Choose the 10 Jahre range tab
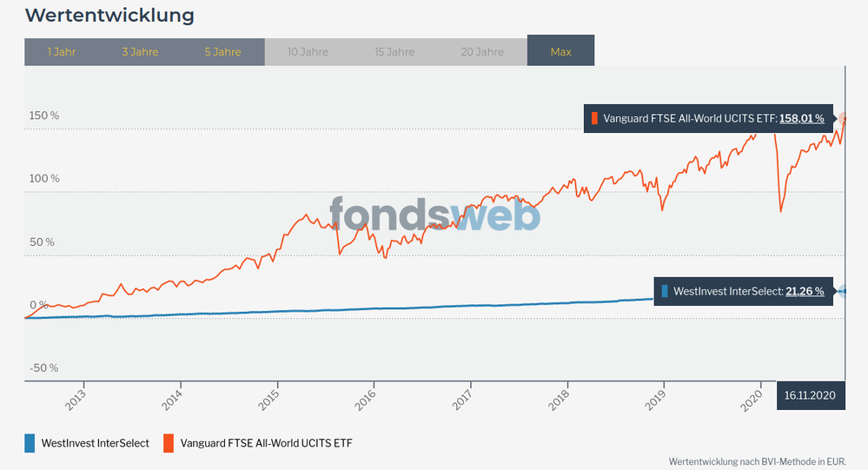This screenshot has width=868, height=470. click(x=308, y=51)
